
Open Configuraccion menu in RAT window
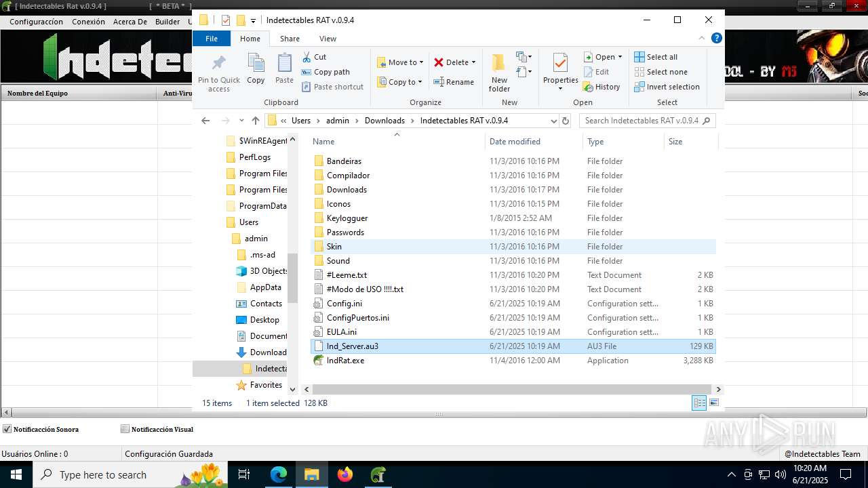(x=36, y=22)
